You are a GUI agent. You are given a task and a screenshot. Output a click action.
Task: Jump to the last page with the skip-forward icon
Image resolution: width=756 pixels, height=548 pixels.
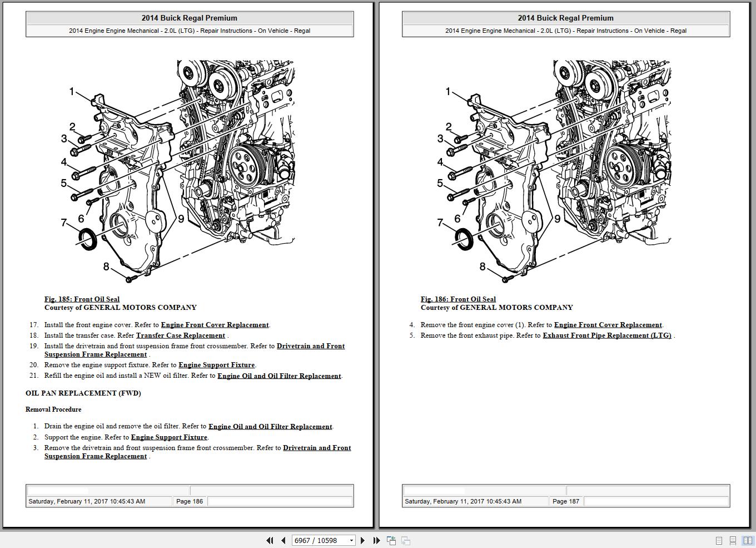pos(376,540)
